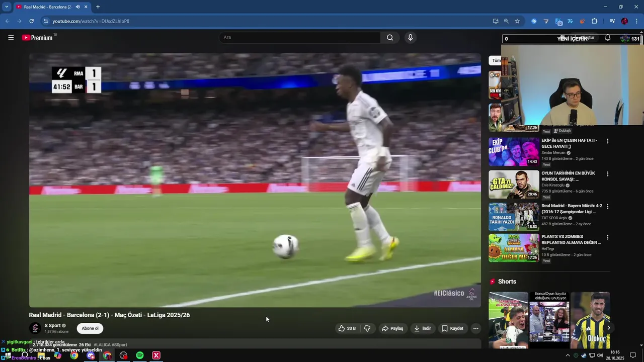Open YouTube notifications bell
The width and height of the screenshot is (644, 362).
tap(608, 38)
